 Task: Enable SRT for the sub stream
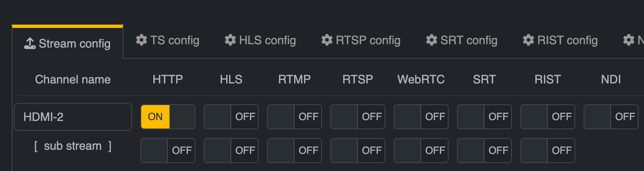click(484, 151)
